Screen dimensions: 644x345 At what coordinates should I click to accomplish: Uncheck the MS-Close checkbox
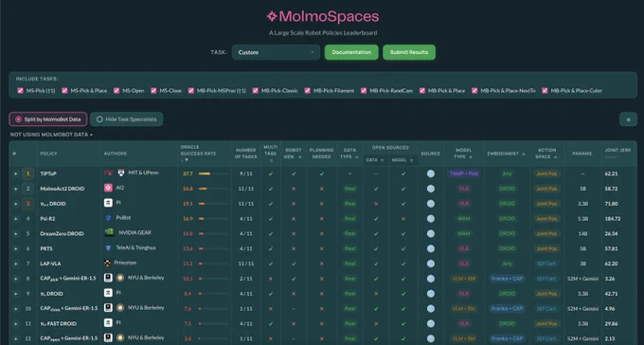tap(153, 90)
